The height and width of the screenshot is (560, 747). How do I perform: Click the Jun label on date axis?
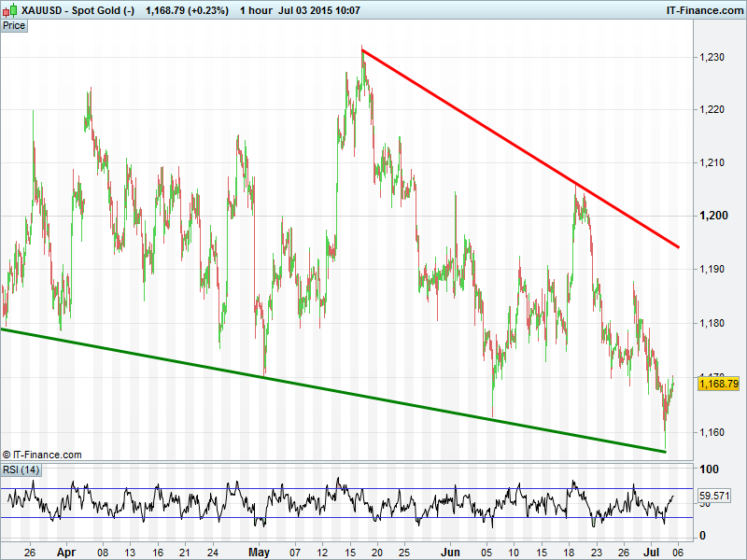tap(450, 552)
